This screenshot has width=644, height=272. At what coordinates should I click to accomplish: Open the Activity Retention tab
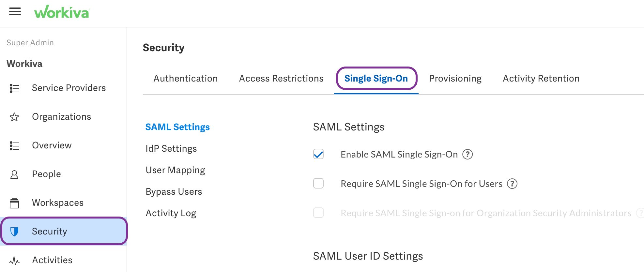pyautogui.click(x=541, y=79)
